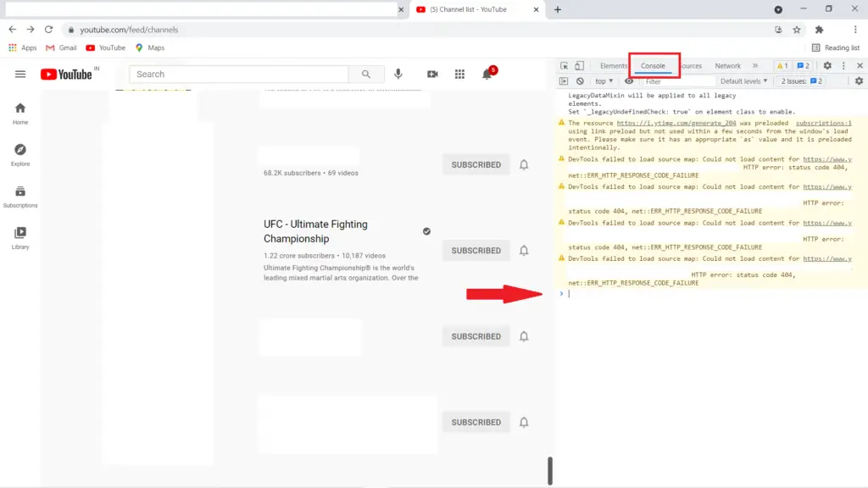Click the Chrome profile circle icon
Image resolution: width=868 pixels, height=488 pixels.
[x=778, y=9]
